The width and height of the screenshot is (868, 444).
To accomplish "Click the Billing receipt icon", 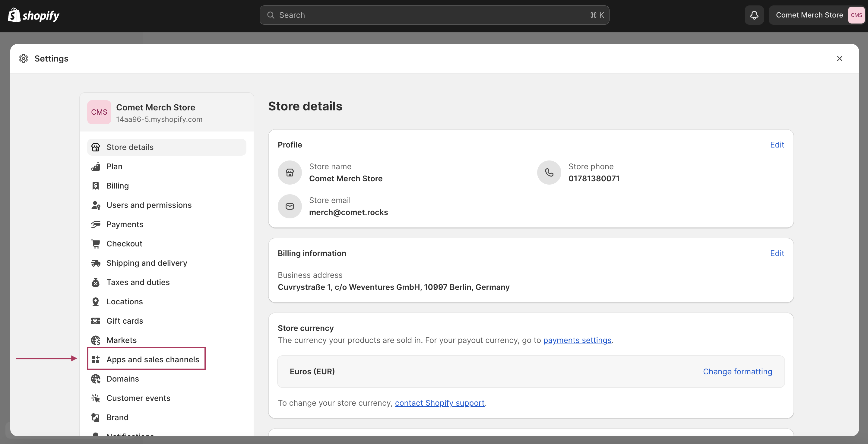I will click(96, 186).
